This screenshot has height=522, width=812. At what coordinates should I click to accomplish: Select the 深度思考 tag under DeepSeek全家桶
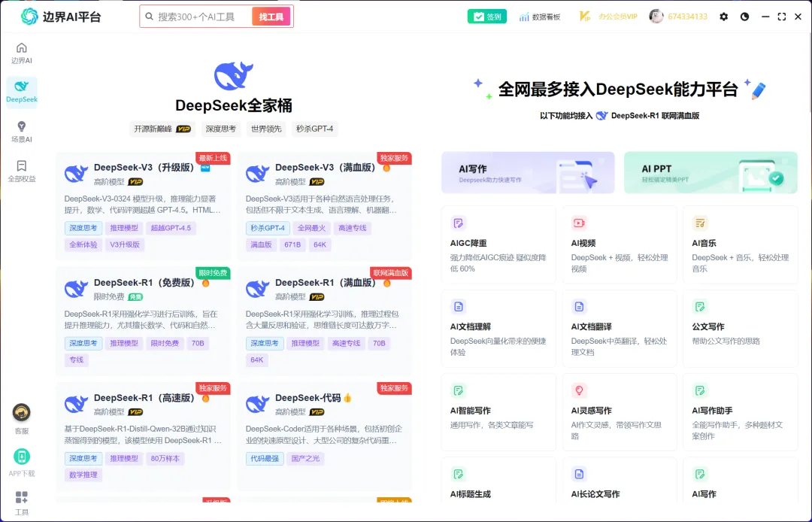coord(220,129)
